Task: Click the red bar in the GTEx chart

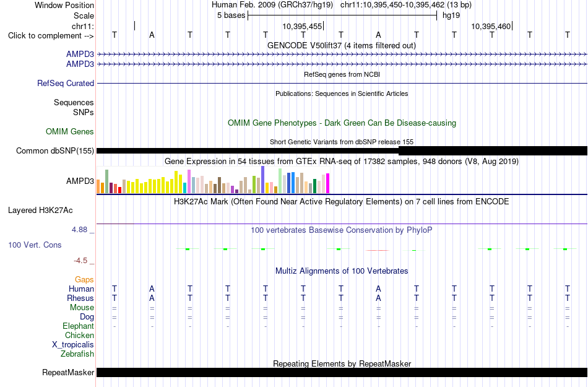Action: [119, 190]
